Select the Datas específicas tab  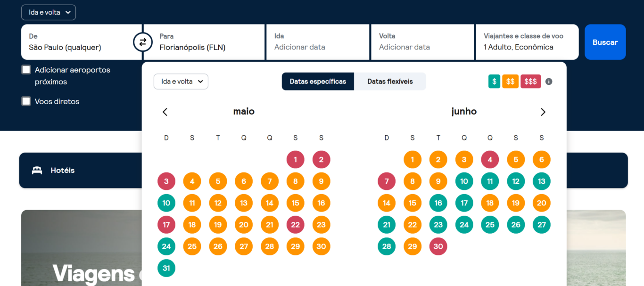tap(318, 82)
